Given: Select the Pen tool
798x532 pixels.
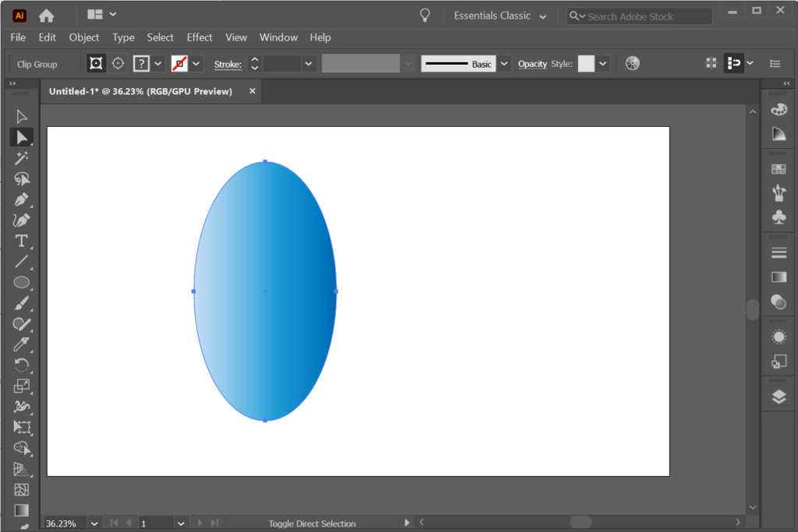Looking at the screenshot, I should point(22,199).
